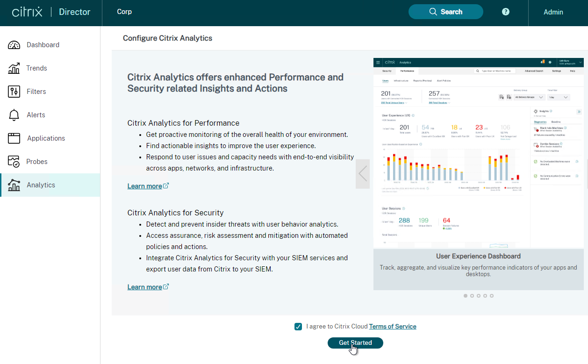Click external link icon after Security Learn more

[166, 286]
